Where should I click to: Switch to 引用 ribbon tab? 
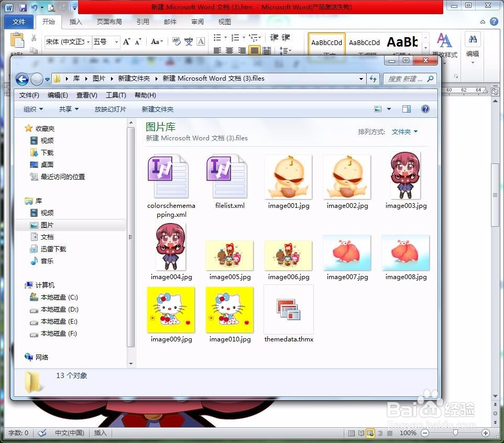pyautogui.click(x=143, y=21)
